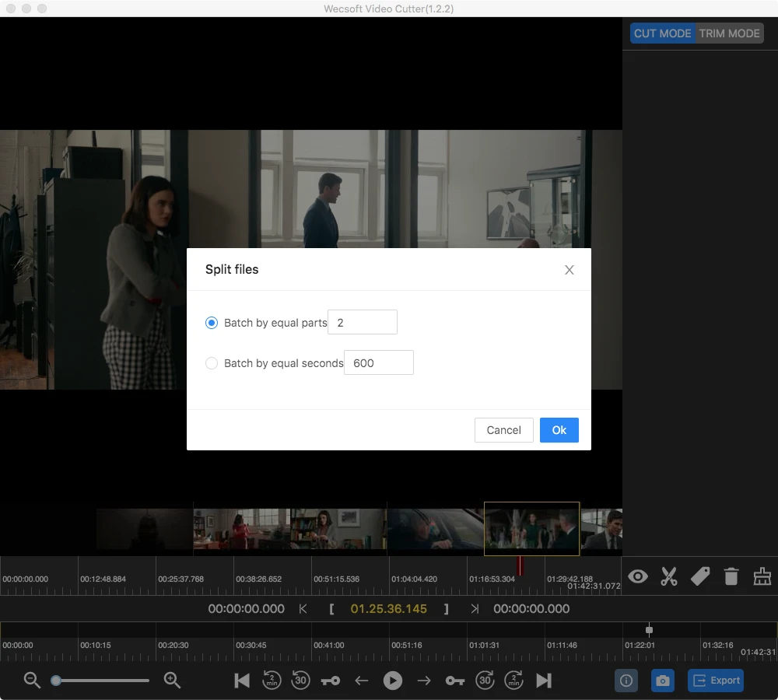
Task: Open the info panel icon
Action: pos(626,681)
